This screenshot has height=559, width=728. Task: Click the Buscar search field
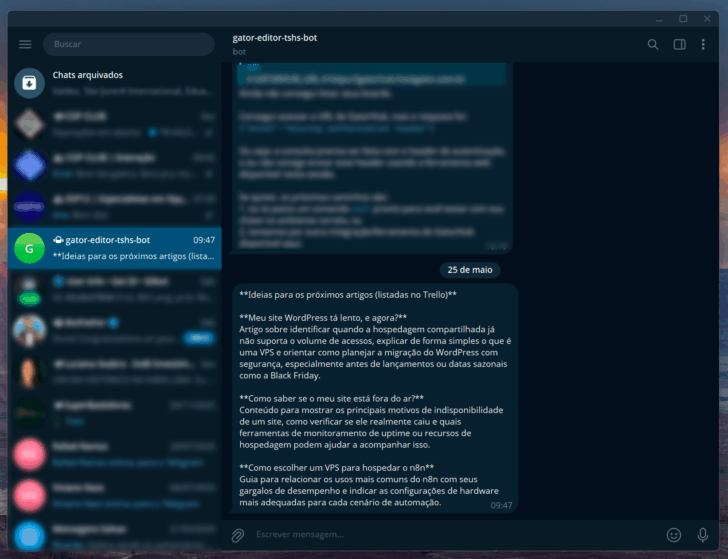coord(129,44)
